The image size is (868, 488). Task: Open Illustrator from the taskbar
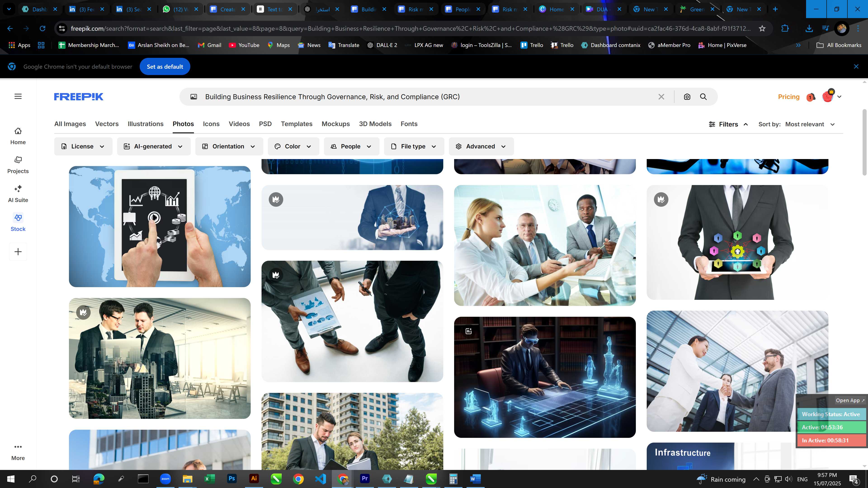point(254,479)
